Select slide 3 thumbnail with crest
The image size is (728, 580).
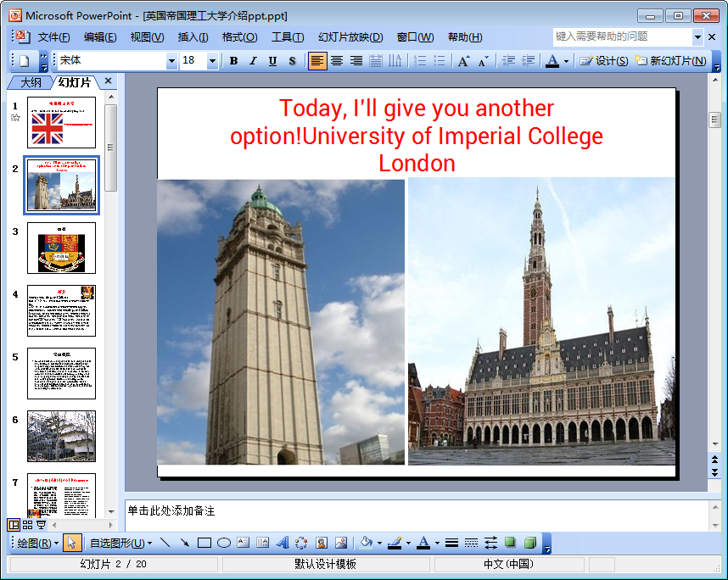click(x=61, y=248)
